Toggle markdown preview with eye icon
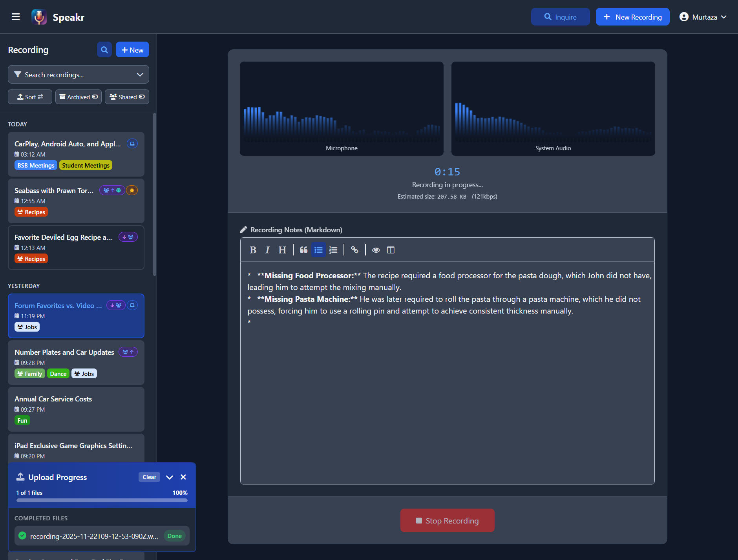738x560 pixels. tap(376, 250)
